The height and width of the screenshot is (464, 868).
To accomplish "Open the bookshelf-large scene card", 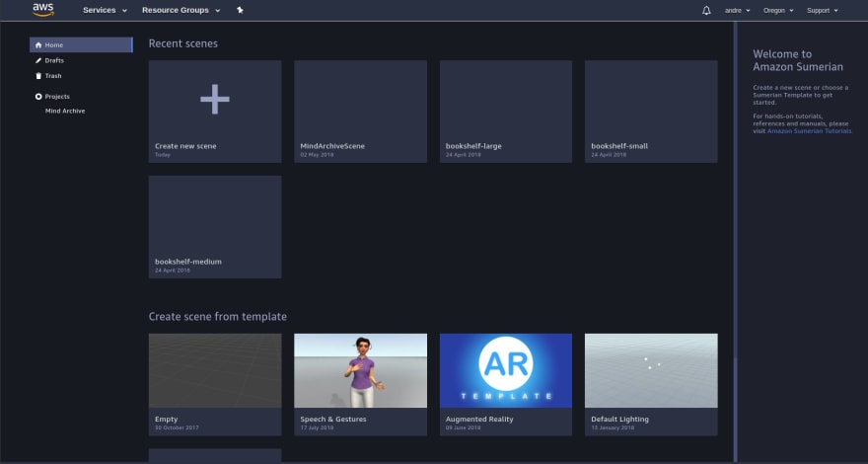I will click(506, 112).
